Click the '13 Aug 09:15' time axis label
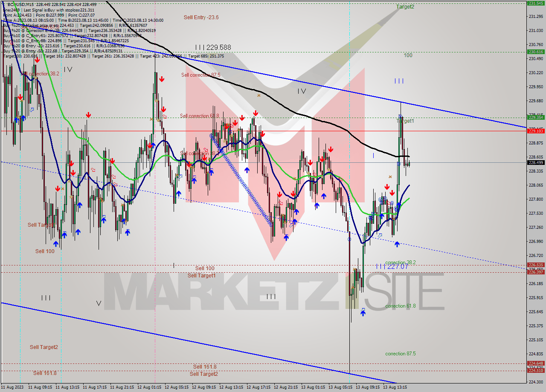This screenshot has width=546, height=392. tap(368, 387)
